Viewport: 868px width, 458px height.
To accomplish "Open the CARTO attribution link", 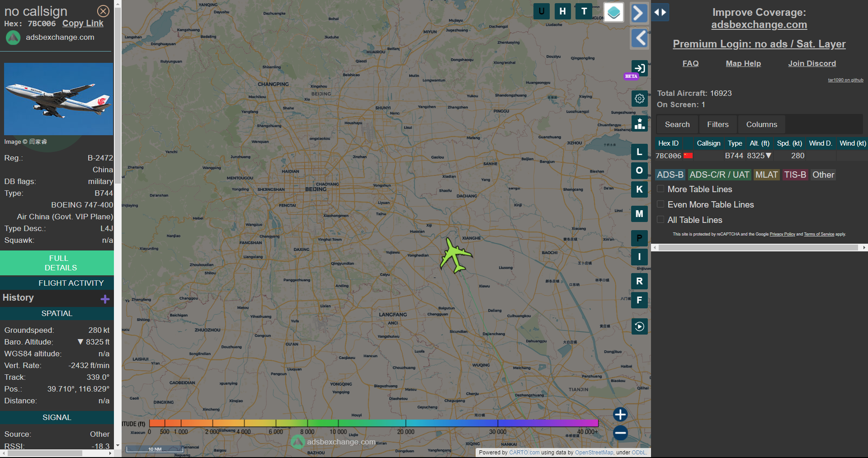I will pyautogui.click(x=524, y=452).
